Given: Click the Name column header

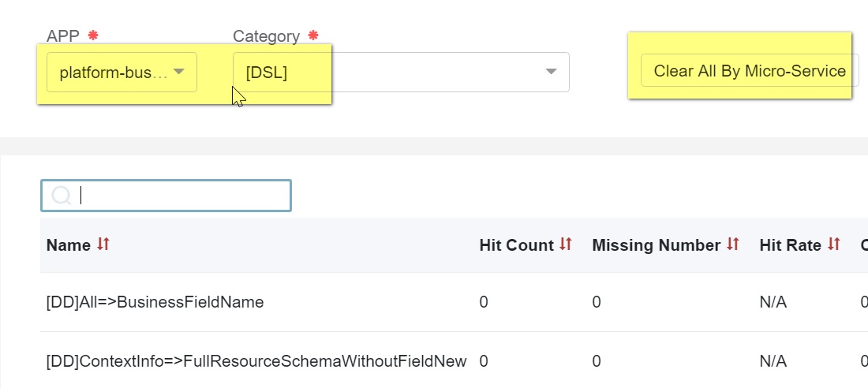Looking at the screenshot, I should coord(69,245).
